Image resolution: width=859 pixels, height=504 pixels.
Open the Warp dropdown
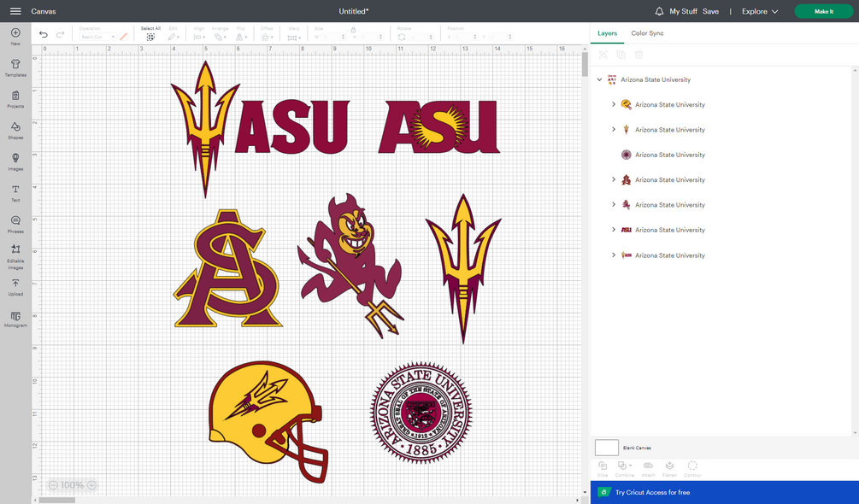pos(294,37)
